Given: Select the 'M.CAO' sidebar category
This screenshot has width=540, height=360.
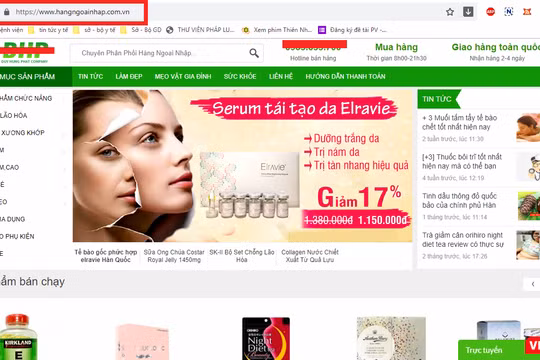Looking at the screenshot, I should tap(10, 167).
